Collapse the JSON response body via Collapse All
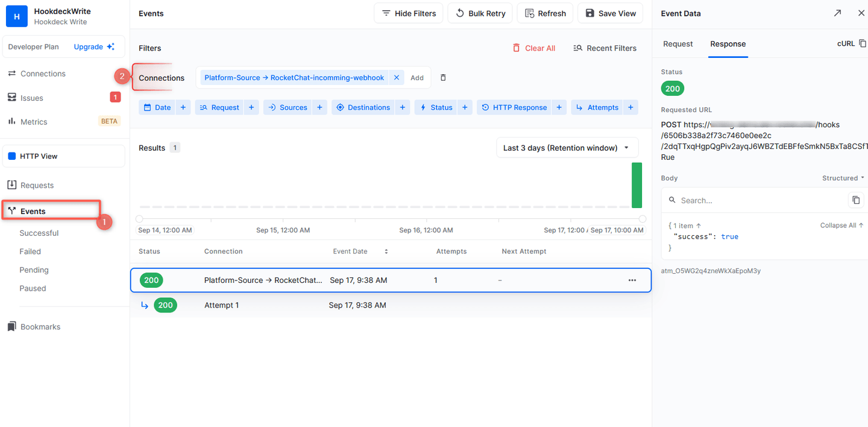Viewport: 868px width, 427px height. (x=841, y=225)
